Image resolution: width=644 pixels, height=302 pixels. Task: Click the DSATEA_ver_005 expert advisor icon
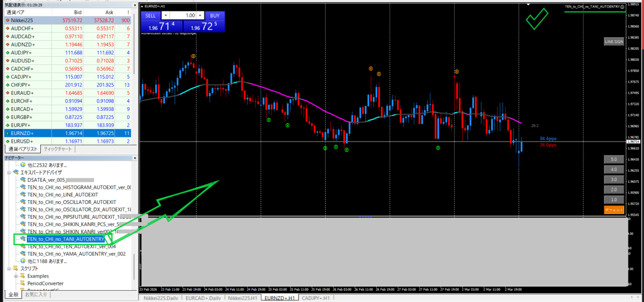tap(23, 180)
